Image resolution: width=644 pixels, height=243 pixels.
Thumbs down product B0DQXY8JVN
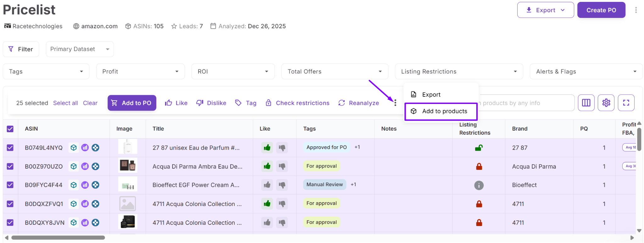click(282, 223)
